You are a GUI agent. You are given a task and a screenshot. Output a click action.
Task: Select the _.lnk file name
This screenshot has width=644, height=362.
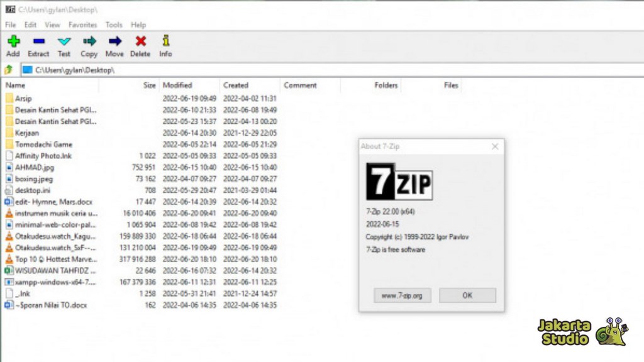click(x=22, y=294)
